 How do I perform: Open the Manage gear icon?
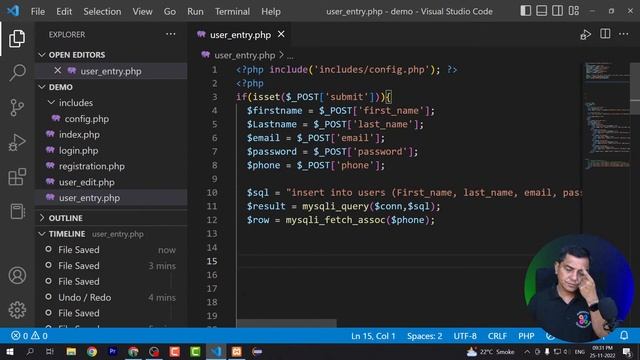(17, 310)
